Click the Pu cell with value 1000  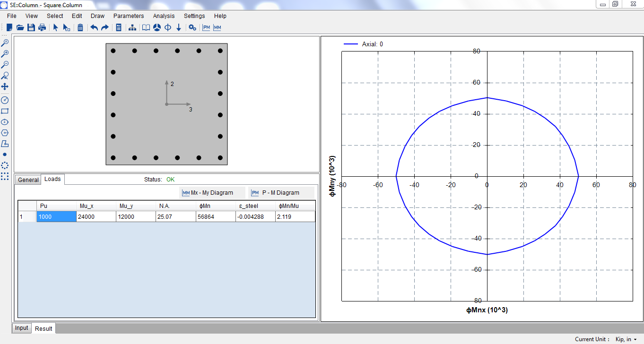pyautogui.click(x=56, y=216)
